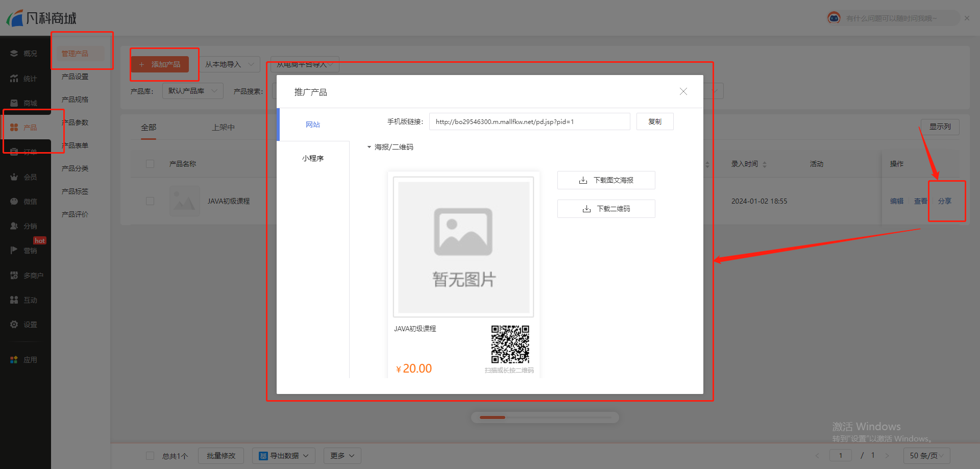980x469 pixels.
Task: Toggle select-all checkbox in table header
Action: 150,164
